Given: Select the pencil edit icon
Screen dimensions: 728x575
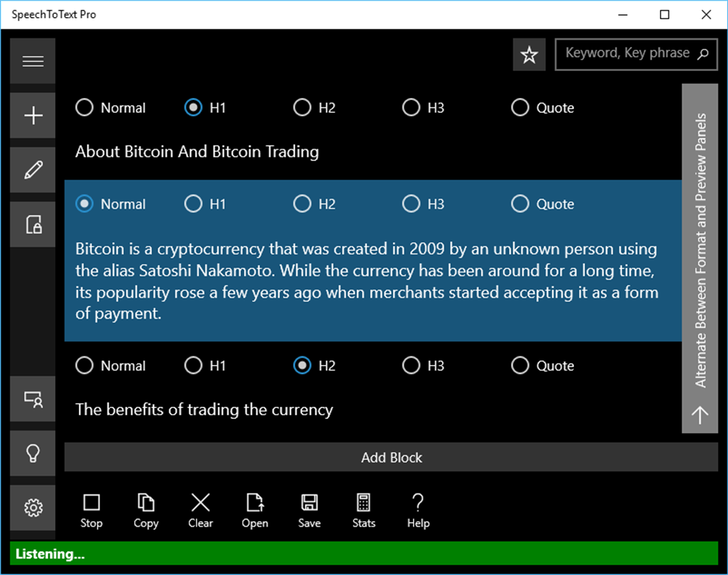Looking at the screenshot, I should click(x=33, y=170).
